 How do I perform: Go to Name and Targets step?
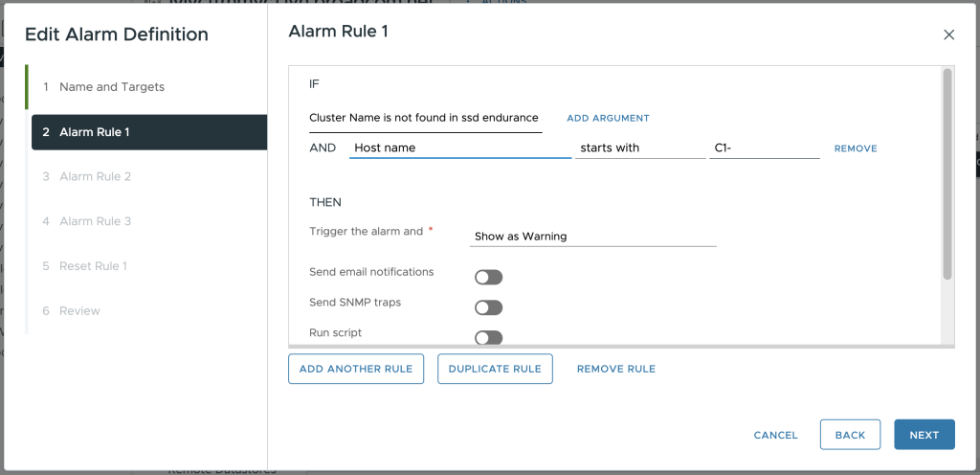click(112, 87)
